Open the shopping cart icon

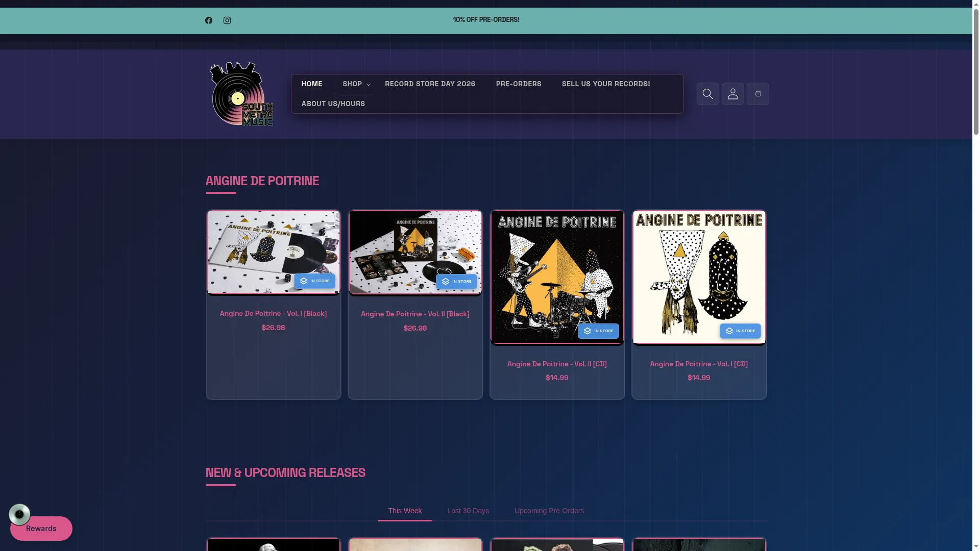(x=757, y=94)
